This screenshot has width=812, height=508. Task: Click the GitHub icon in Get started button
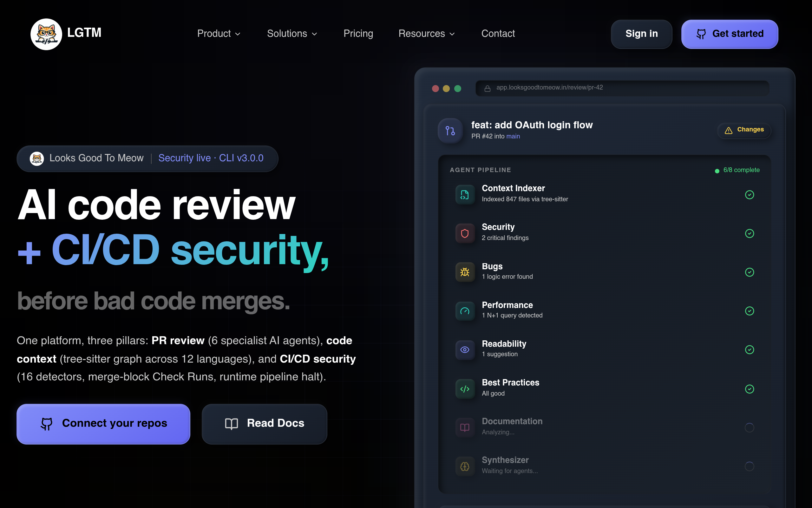pyautogui.click(x=701, y=34)
